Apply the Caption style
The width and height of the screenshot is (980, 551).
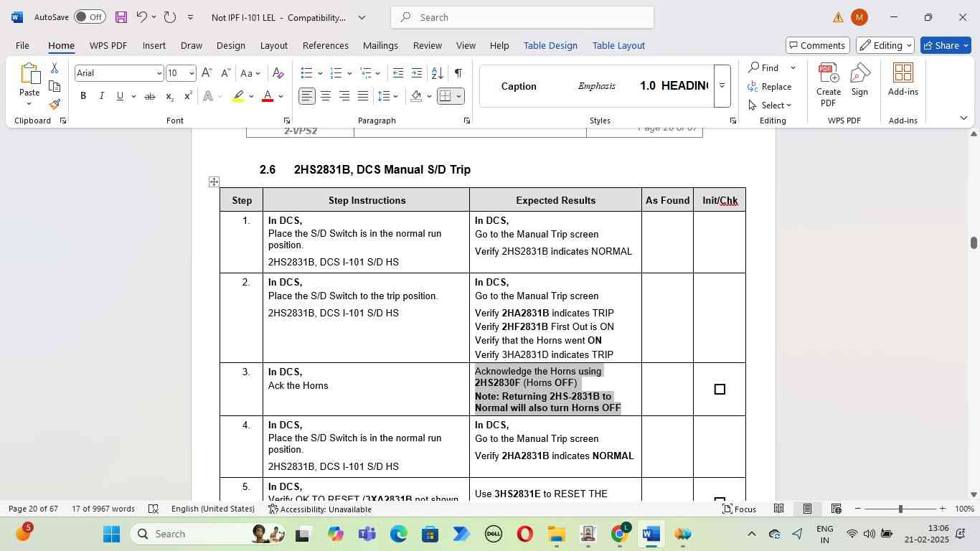(x=519, y=86)
